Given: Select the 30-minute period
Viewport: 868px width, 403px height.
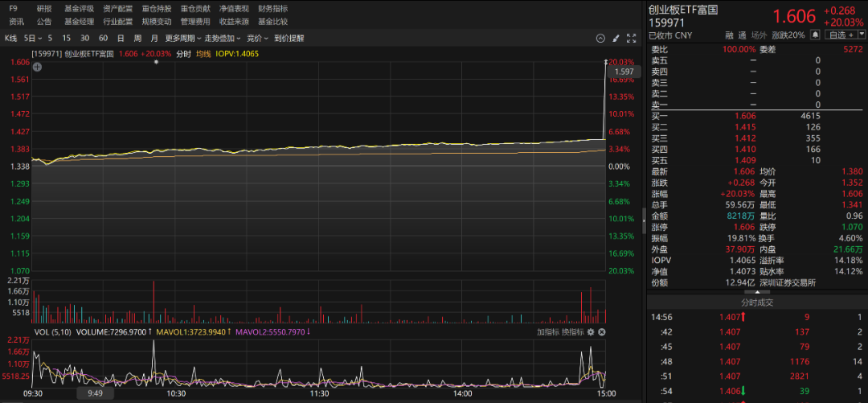Looking at the screenshot, I should click(84, 39).
